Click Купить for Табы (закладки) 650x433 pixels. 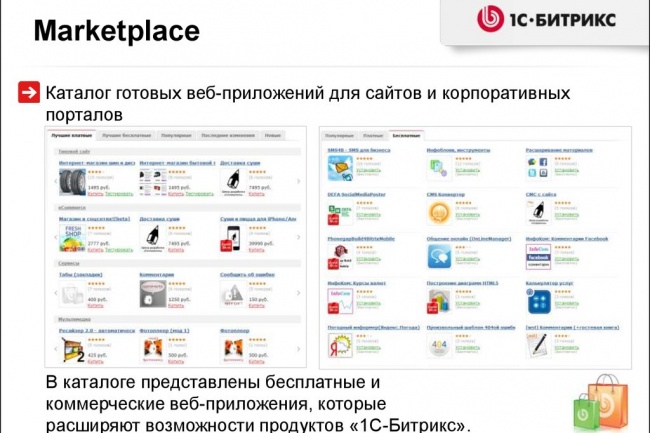tap(95, 306)
